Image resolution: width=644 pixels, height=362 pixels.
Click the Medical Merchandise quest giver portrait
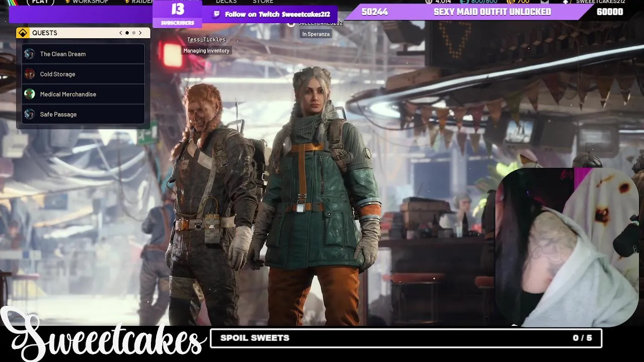coord(30,94)
